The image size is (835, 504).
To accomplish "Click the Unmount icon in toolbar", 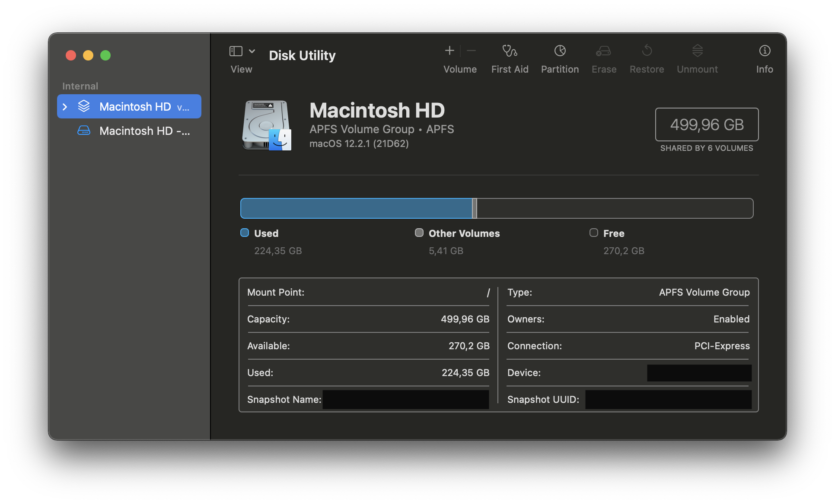I will (697, 51).
